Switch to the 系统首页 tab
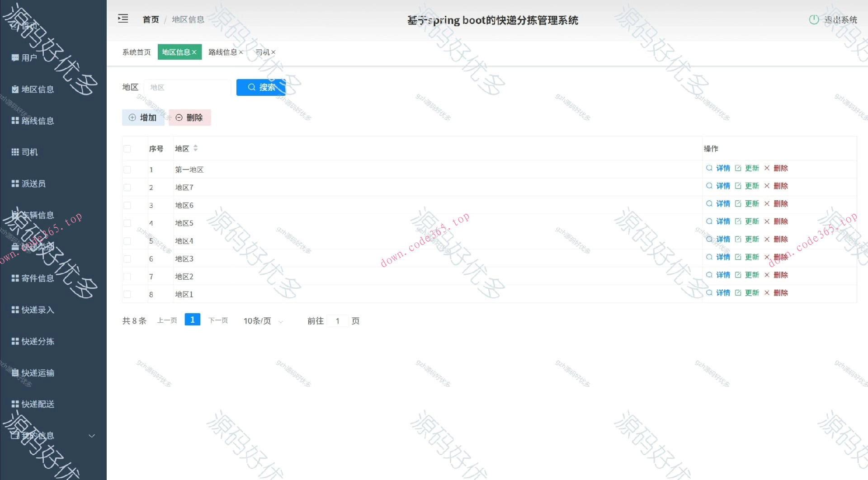868x480 pixels. [x=136, y=52]
